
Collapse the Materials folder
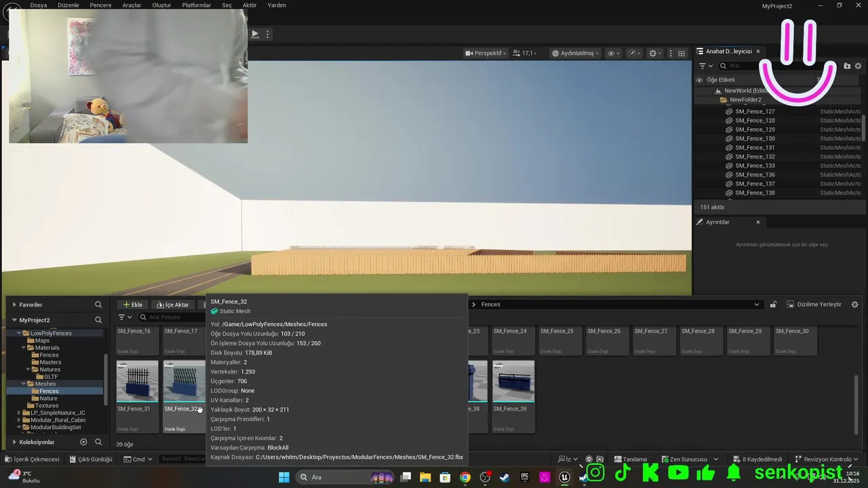coord(23,348)
